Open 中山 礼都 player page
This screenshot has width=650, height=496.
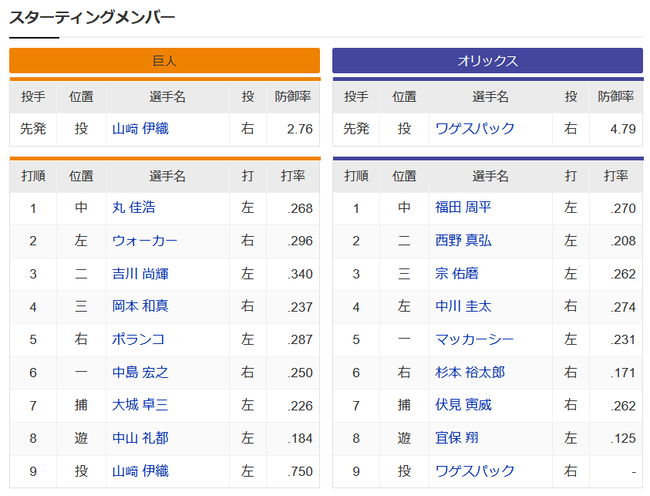[x=140, y=438]
